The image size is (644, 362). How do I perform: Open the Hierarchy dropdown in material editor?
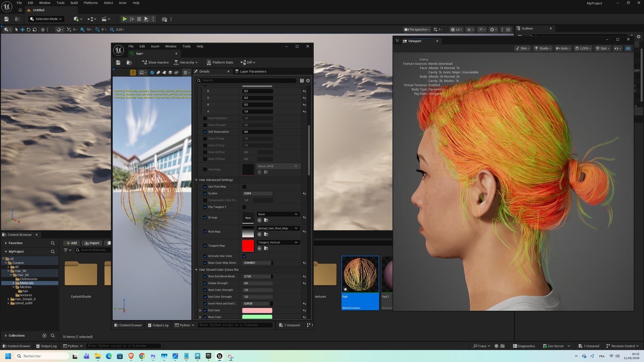pyautogui.click(x=186, y=62)
